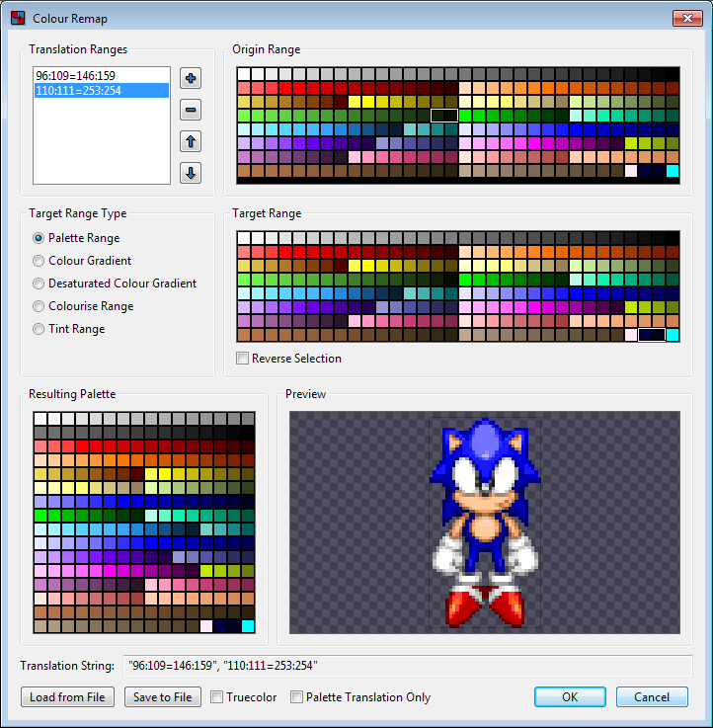The width and height of the screenshot is (713, 728).
Task: Close the Colour Remap dialog
Action: [x=687, y=19]
